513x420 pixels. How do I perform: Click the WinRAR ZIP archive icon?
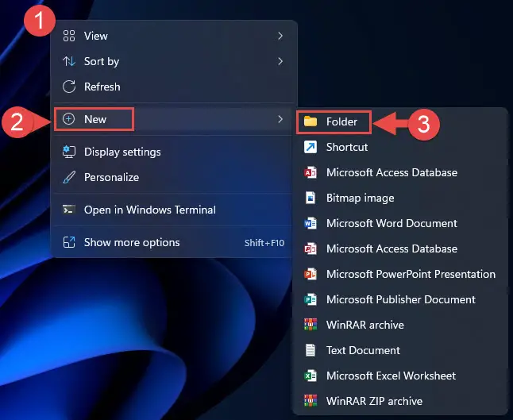pyautogui.click(x=310, y=401)
